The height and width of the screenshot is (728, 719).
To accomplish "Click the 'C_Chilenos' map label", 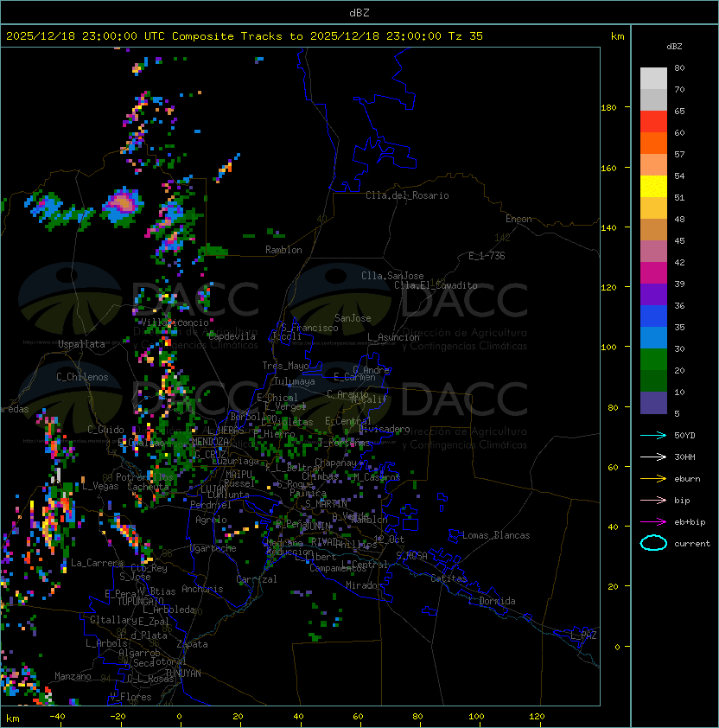I will (82, 377).
